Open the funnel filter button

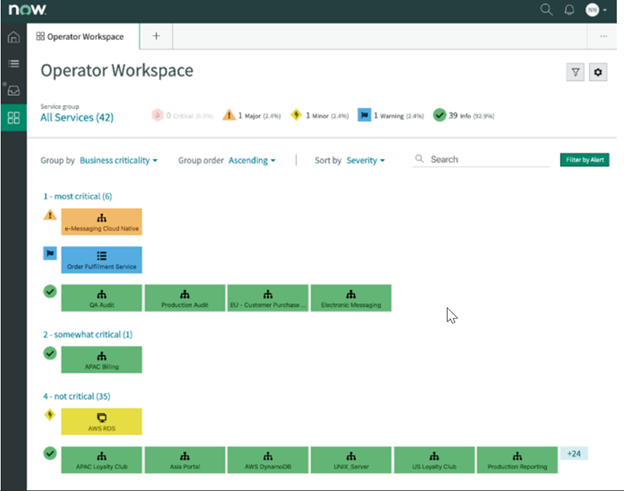point(575,72)
